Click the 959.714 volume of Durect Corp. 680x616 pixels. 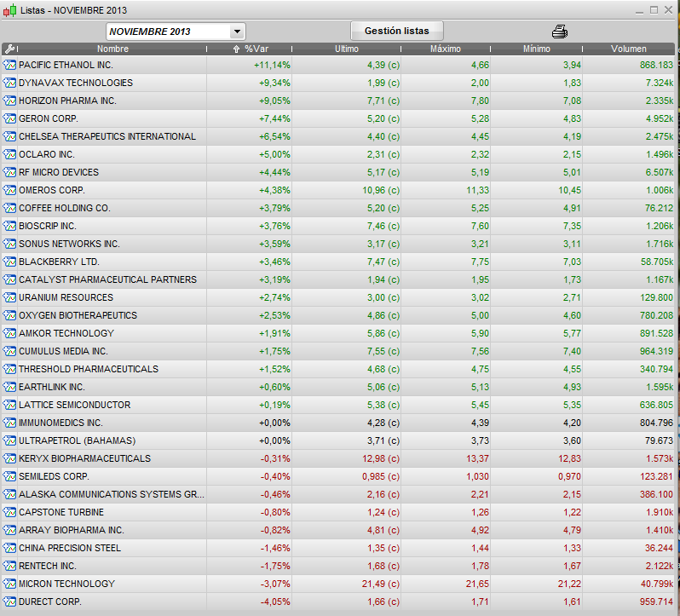click(657, 602)
